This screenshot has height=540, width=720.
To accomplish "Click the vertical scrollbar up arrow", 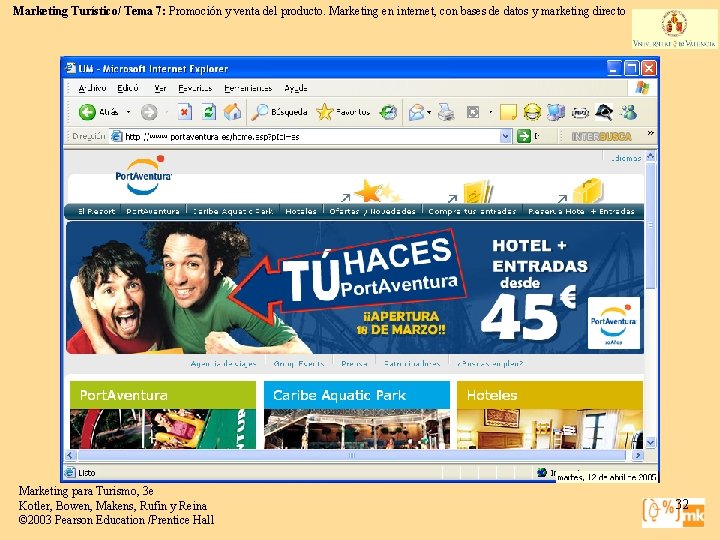I will [x=651, y=156].
